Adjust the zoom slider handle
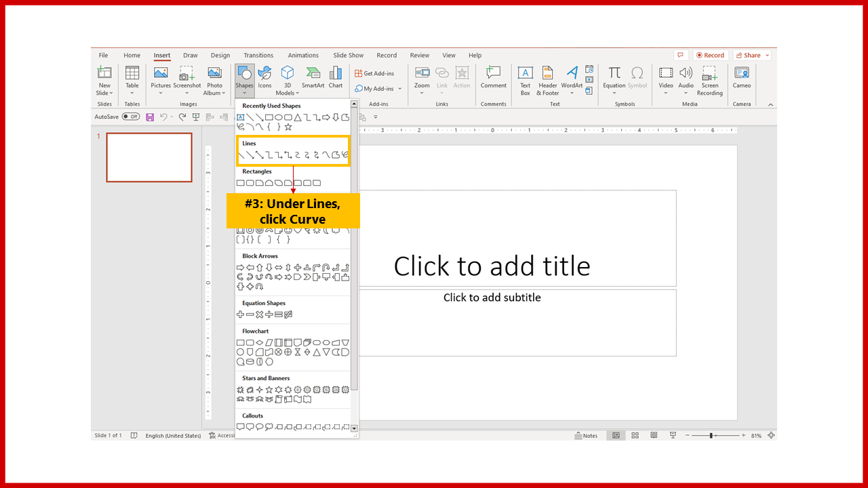868x488 pixels. click(711, 436)
